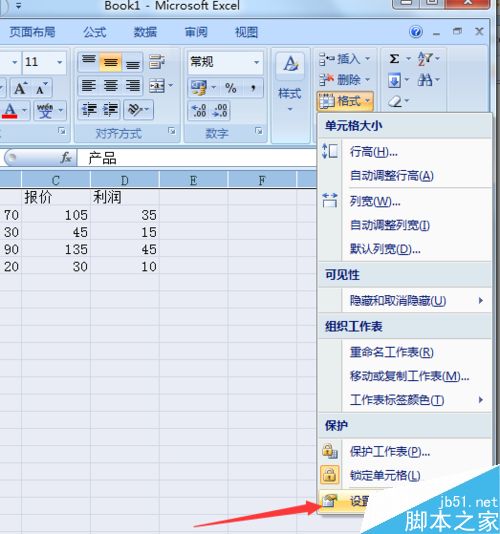Screen dimensions: 500x534
Task: Click formula bar containing 产品
Action: (197, 158)
